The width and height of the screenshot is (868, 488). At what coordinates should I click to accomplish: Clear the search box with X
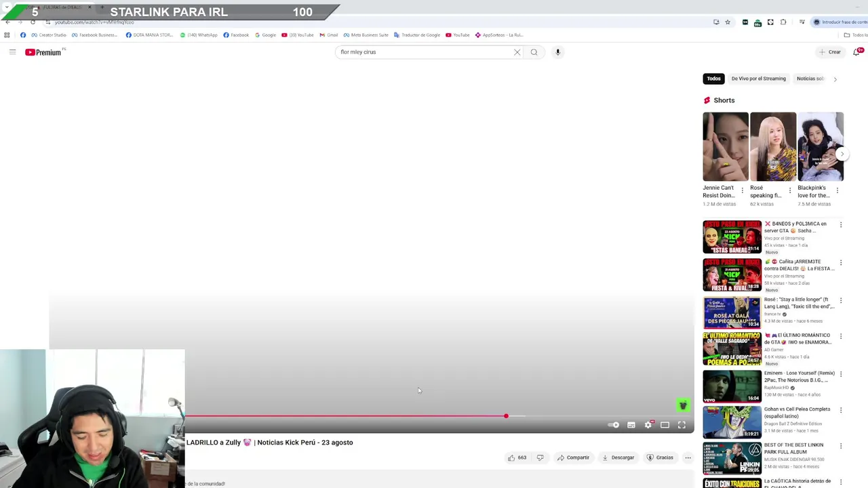pos(517,52)
